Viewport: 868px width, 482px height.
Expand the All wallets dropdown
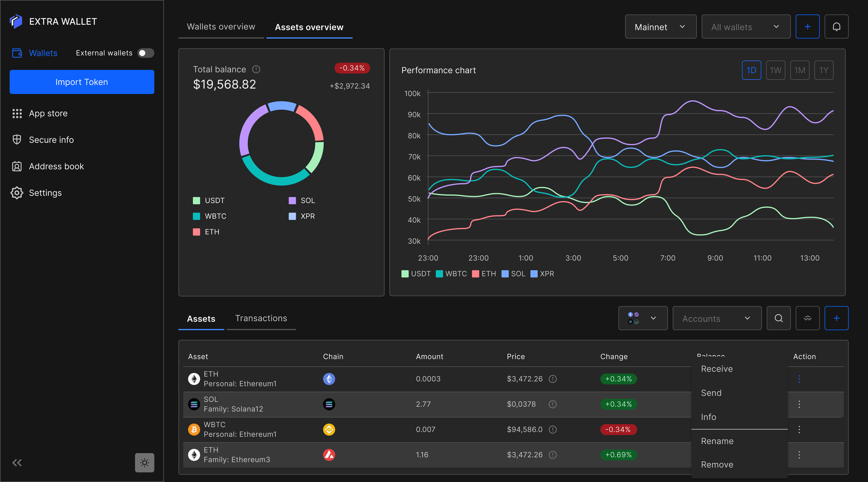click(746, 27)
